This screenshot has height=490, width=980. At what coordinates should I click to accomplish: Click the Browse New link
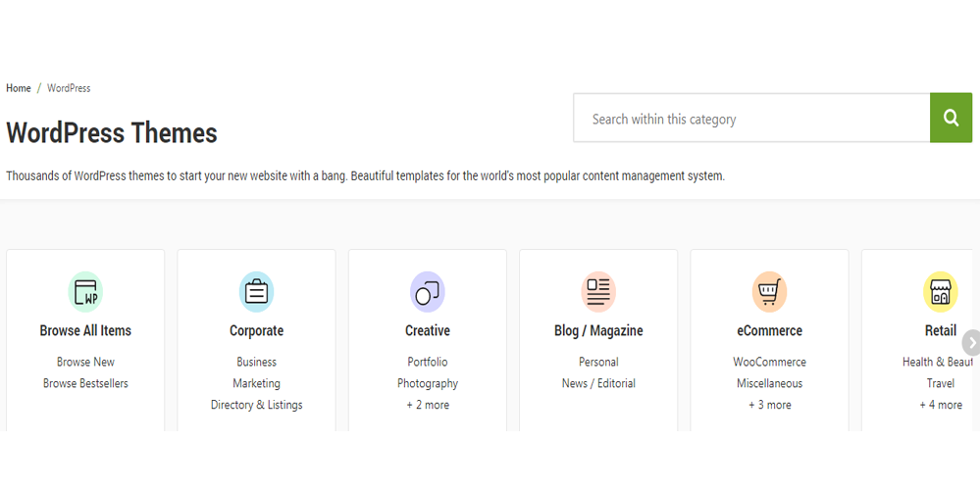pos(85,362)
